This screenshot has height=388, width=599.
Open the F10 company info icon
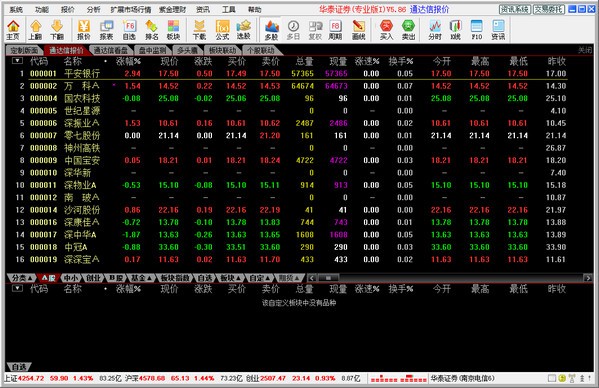pos(476,30)
